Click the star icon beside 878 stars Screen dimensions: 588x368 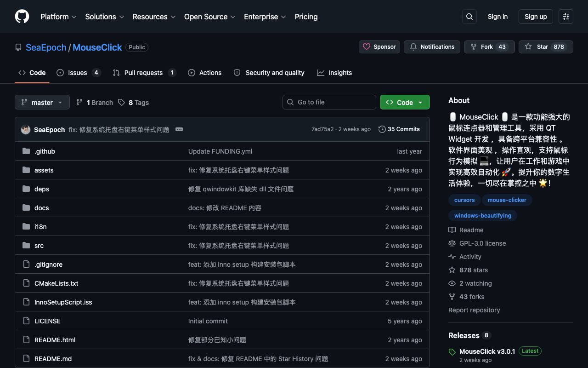click(x=452, y=270)
